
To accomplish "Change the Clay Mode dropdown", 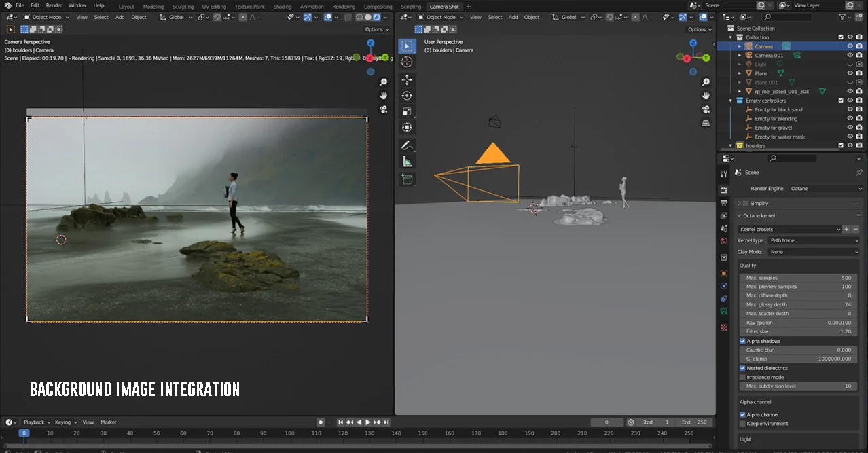I will point(814,251).
